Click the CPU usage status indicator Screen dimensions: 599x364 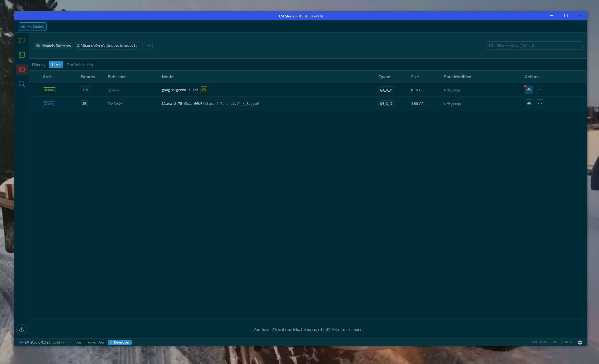pyautogui.click(x=562, y=342)
